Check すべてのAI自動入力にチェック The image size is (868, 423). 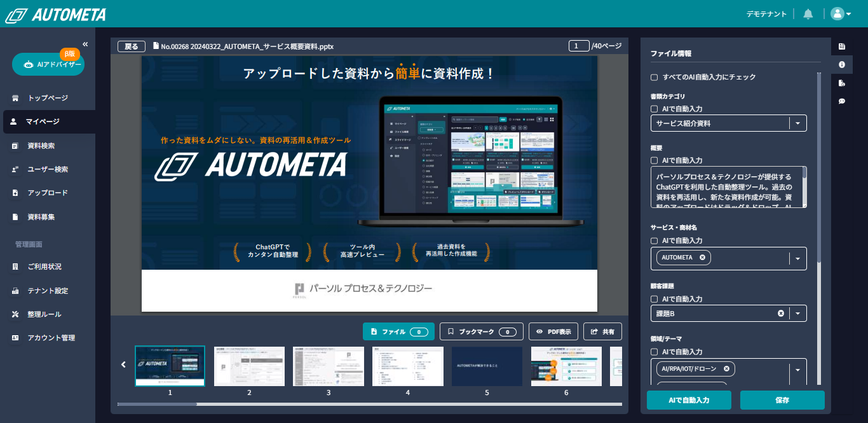pos(654,77)
